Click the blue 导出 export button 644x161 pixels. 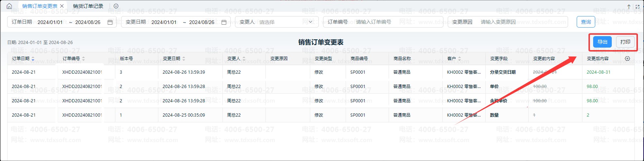602,42
